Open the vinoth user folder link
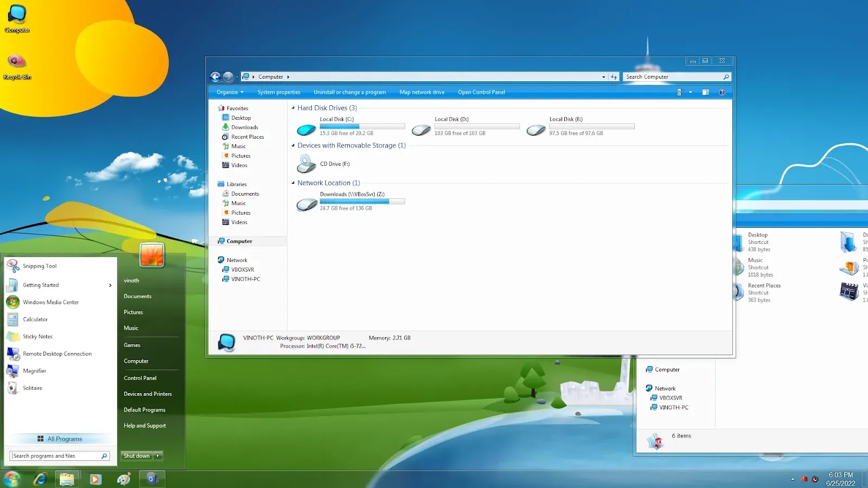Image resolution: width=868 pixels, height=488 pixels. (131, 281)
